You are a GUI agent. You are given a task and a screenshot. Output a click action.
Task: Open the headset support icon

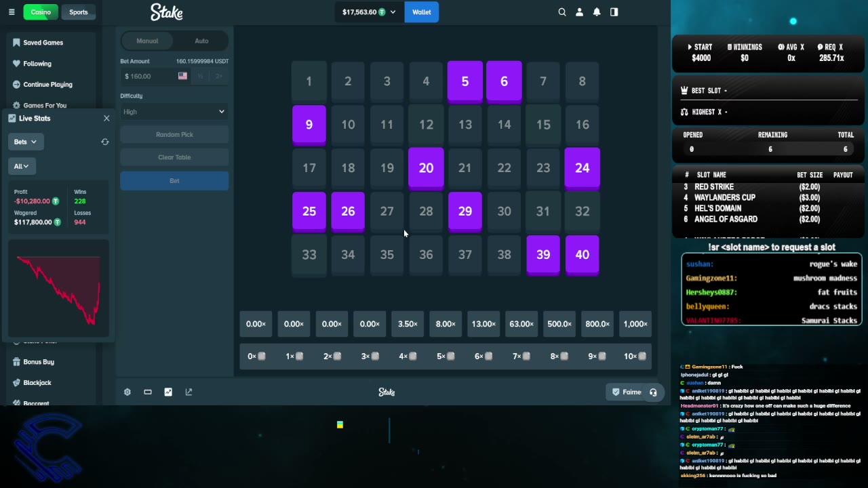pyautogui.click(x=653, y=392)
